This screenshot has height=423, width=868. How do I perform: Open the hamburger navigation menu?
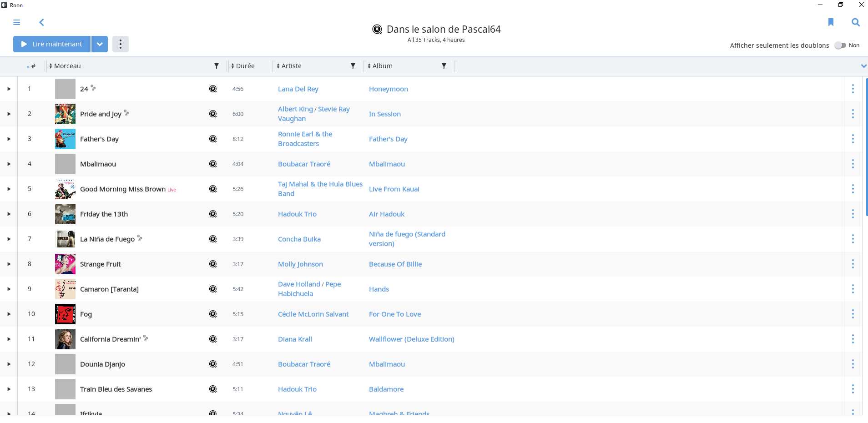[x=17, y=22]
